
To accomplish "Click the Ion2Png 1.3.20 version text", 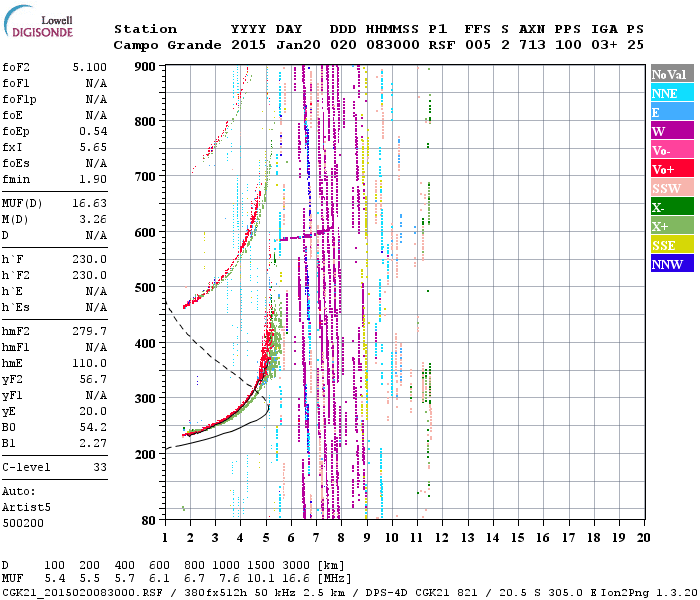I will point(649,592).
